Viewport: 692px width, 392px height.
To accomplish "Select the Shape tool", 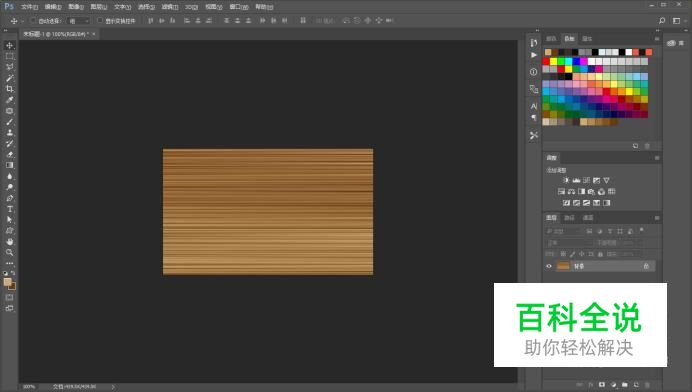I will click(9, 230).
